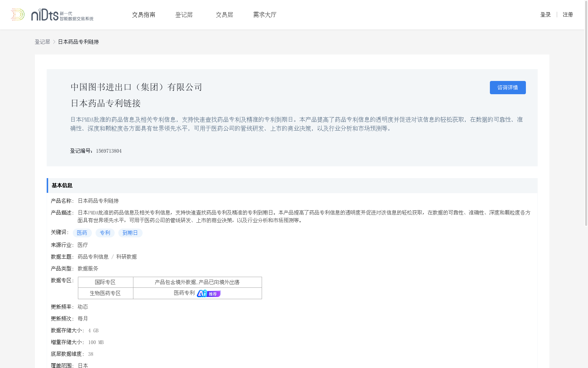Click the 日本药品专利链接 product title heading
The width and height of the screenshot is (588, 368).
(x=106, y=103)
